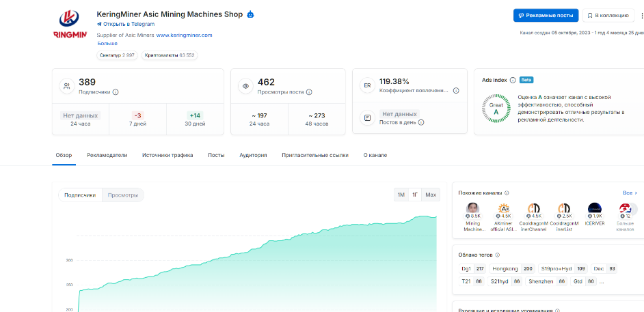Open the three-dot more options menu
644x312 pixels.
coord(641,16)
